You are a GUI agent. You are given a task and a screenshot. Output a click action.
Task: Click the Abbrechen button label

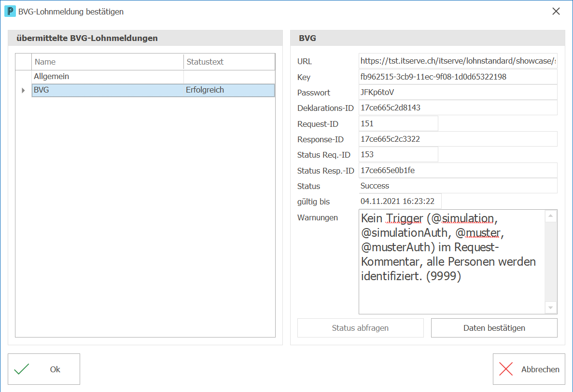click(540, 369)
